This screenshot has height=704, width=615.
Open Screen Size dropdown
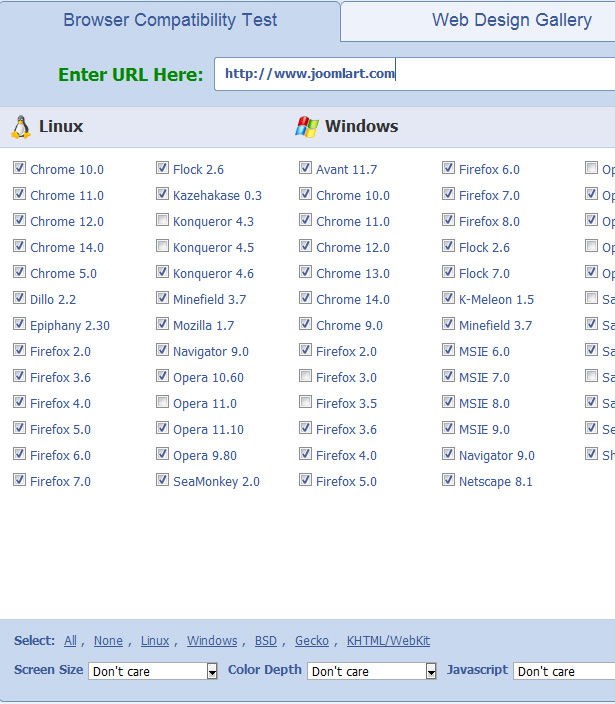click(x=153, y=671)
